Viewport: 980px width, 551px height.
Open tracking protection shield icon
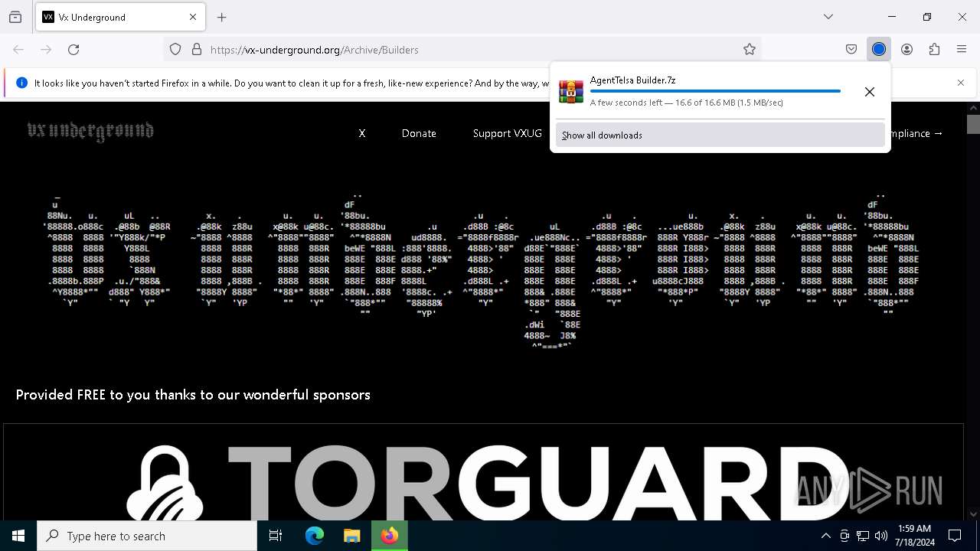[x=175, y=50]
